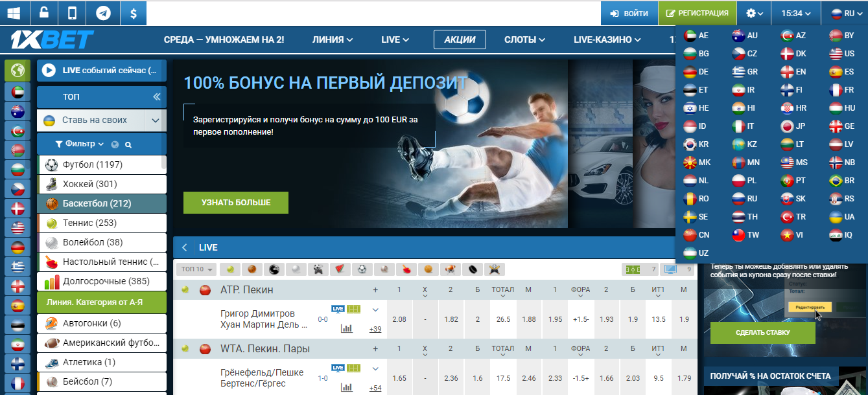Open the mobile apps phone icon

click(x=73, y=13)
